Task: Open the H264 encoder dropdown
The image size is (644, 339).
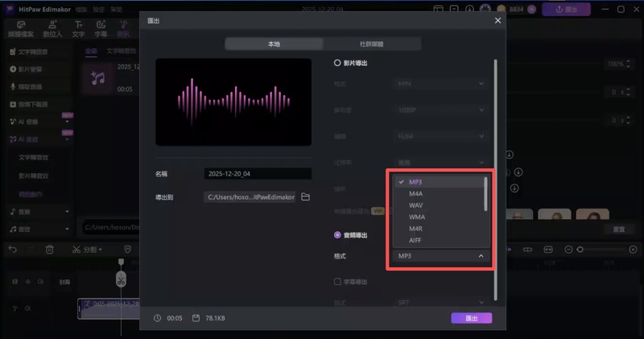Action: coord(440,136)
